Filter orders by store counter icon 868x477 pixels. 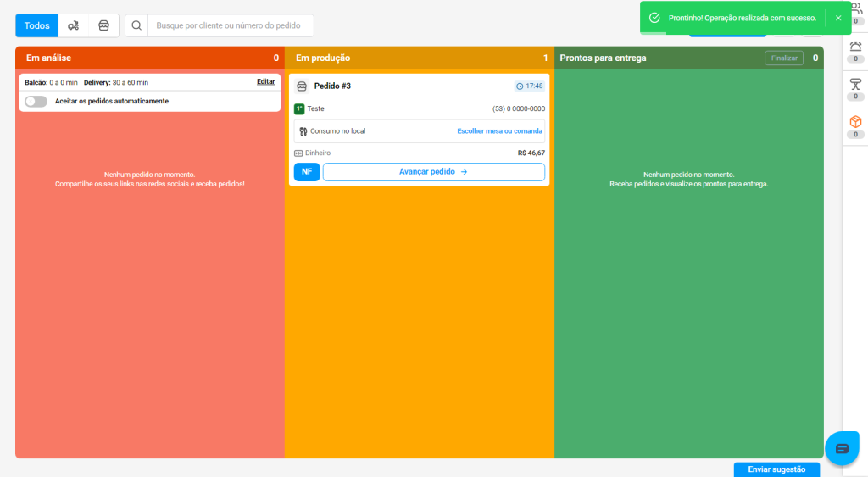coord(103,25)
